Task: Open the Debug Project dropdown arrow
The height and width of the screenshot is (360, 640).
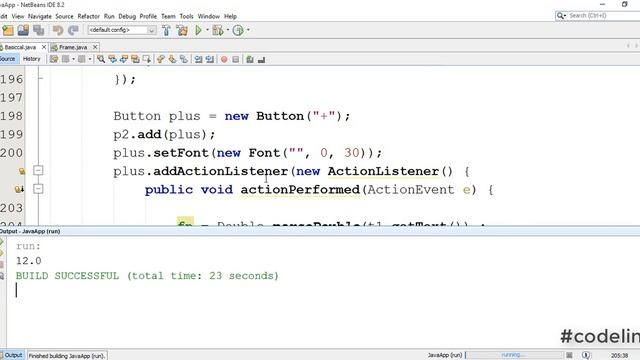Action: point(228,30)
